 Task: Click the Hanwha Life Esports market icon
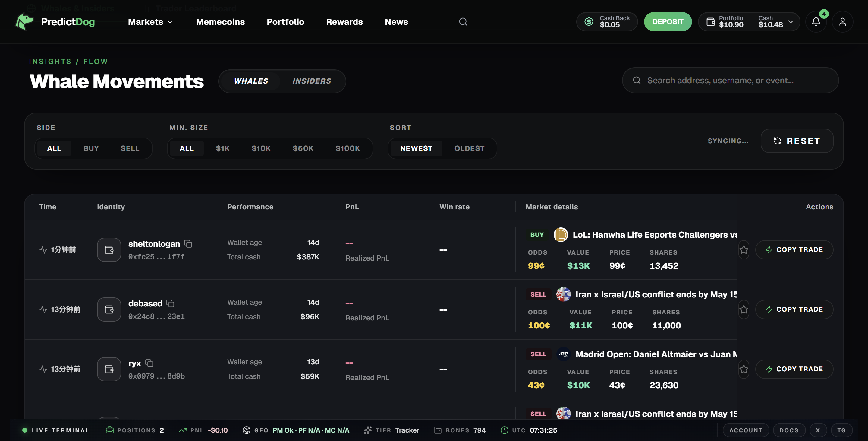(x=561, y=235)
